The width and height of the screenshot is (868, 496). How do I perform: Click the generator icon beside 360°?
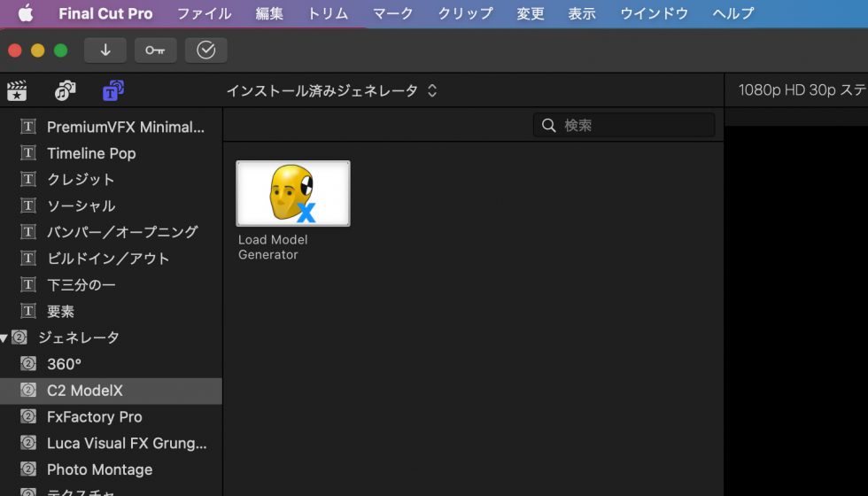pyautogui.click(x=28, y=364)
